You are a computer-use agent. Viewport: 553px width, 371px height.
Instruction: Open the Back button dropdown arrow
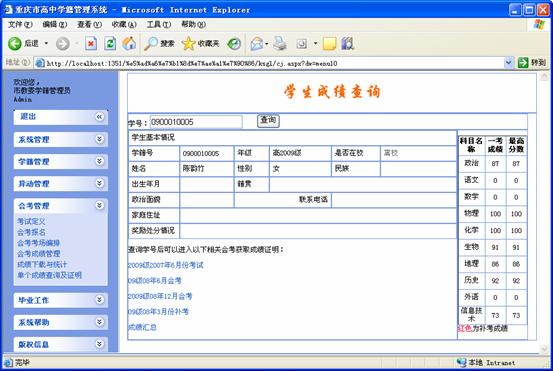pos(46,44)
